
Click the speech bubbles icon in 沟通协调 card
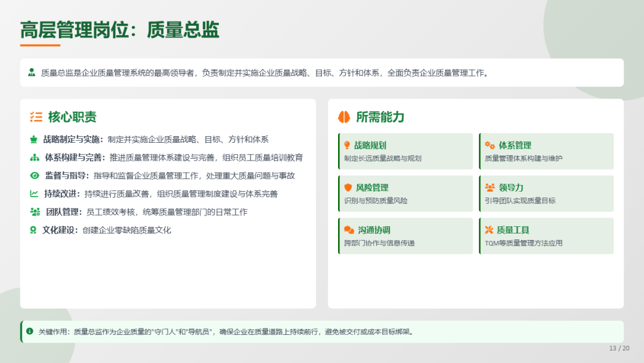coord(349,230)
